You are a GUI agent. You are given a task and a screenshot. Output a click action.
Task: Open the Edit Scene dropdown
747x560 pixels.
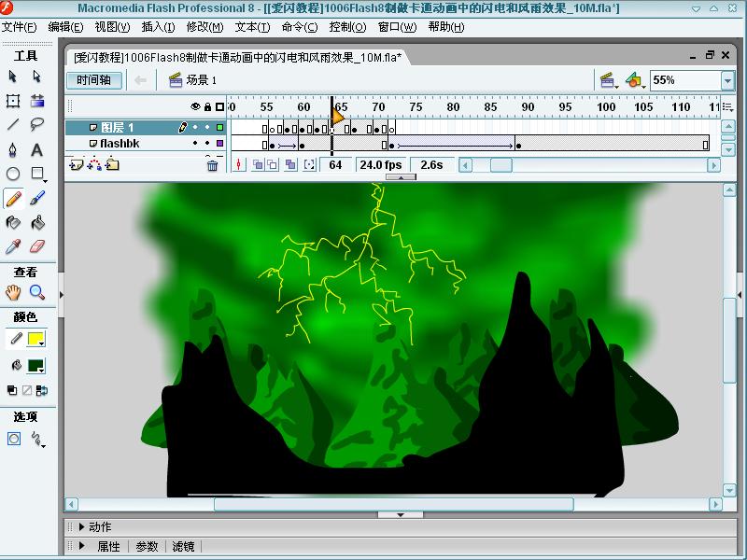(609, 80)
